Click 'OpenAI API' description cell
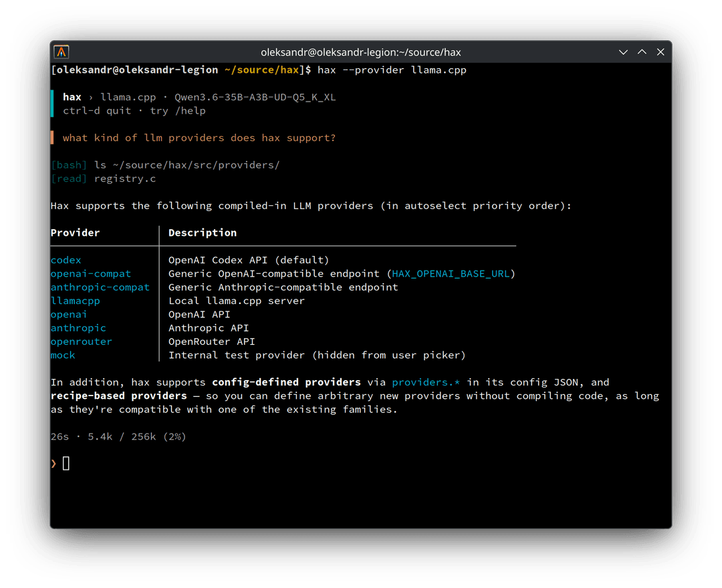 tap(199, 315)
